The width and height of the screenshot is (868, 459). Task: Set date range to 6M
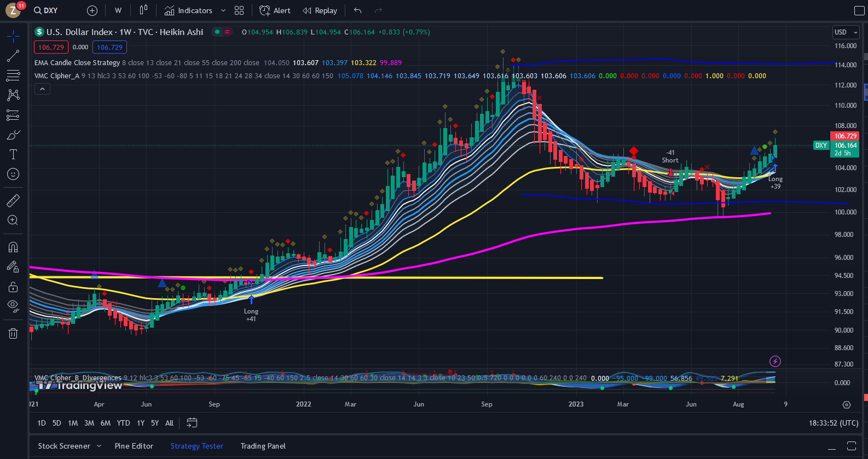(x=106, y=423)
